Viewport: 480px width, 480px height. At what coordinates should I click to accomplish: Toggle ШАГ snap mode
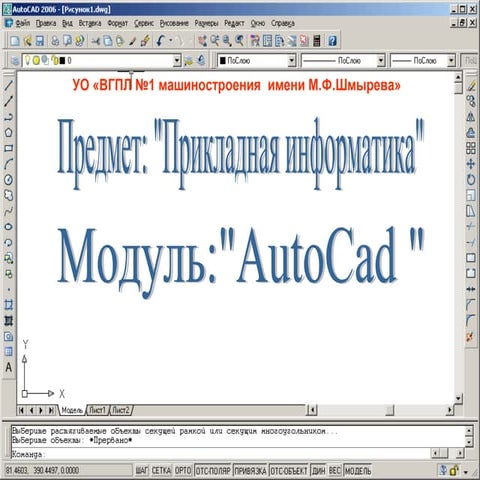pyautogui.click(x=142, y=470)
